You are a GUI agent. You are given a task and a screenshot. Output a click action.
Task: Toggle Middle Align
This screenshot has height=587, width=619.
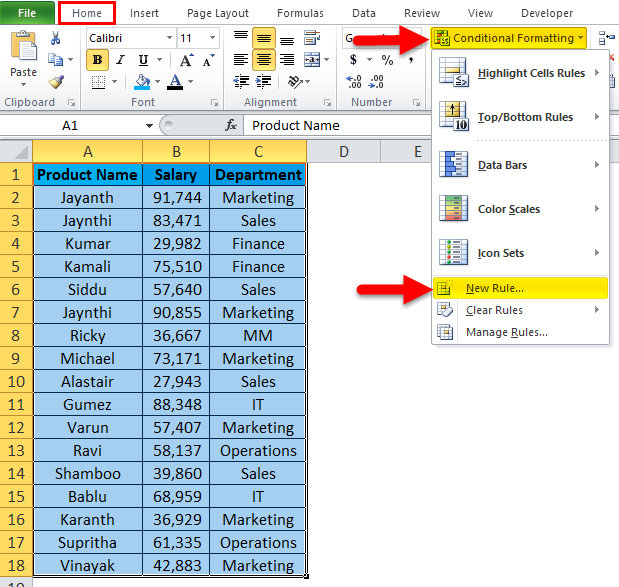coord(264,38)
